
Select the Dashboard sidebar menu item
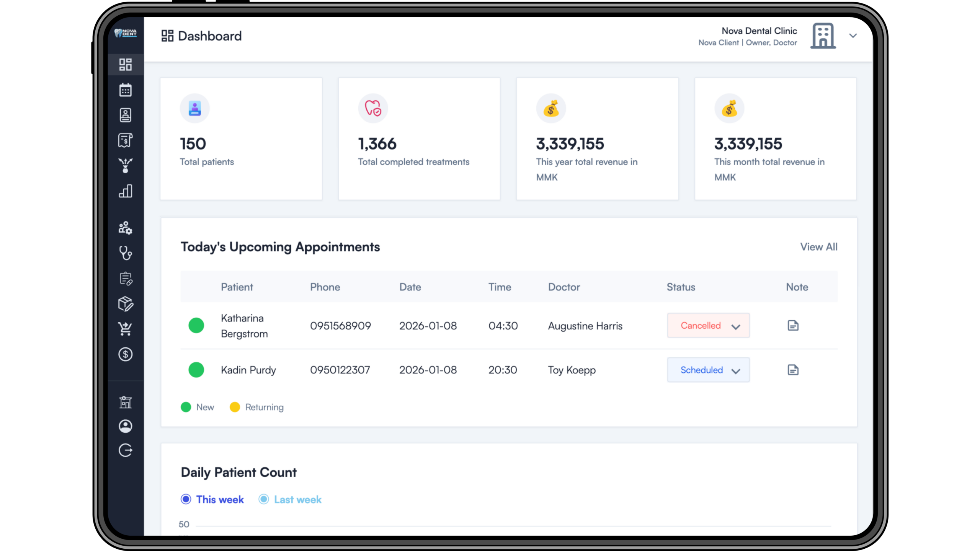click(x=125, y=64)
